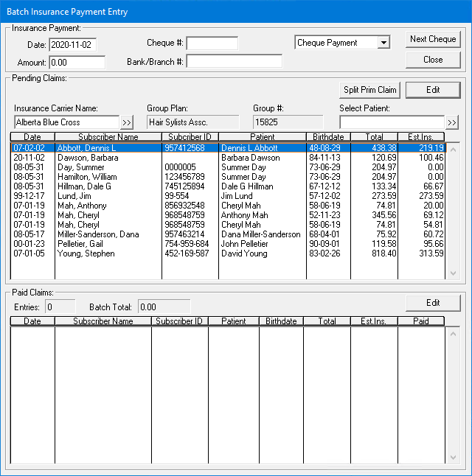The height and width of the screenshot is (476, 472).
Task: Select the Pelletier, Gail claim row
Action: pos(108,244)
